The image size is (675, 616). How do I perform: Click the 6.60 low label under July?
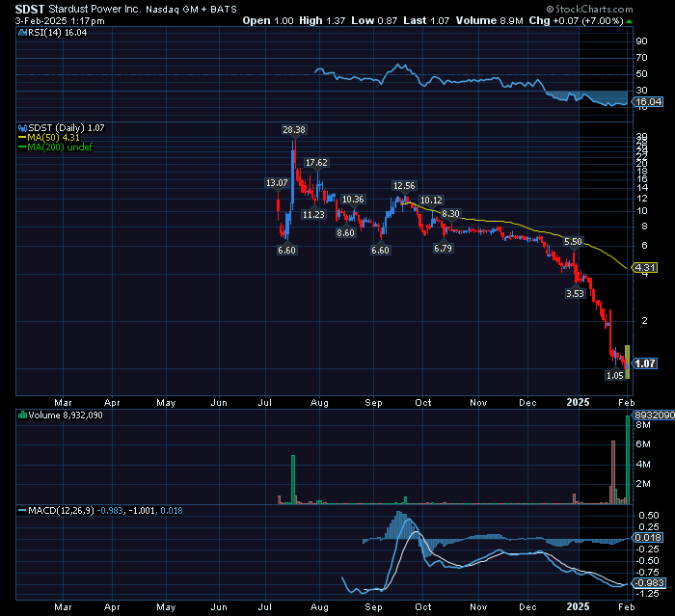286,250
